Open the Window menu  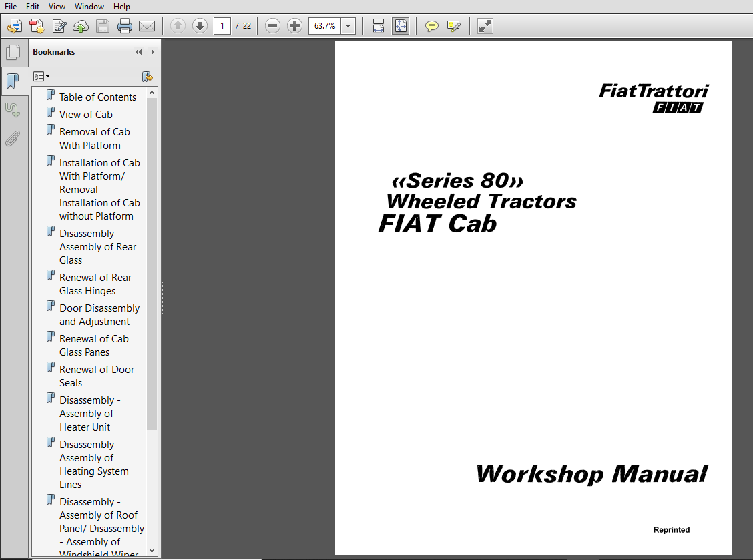(89, 6)
